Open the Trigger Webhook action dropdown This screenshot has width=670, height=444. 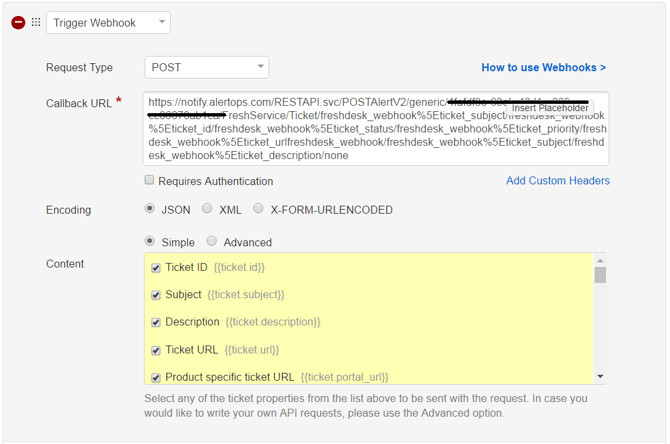[x=107, y=22]
